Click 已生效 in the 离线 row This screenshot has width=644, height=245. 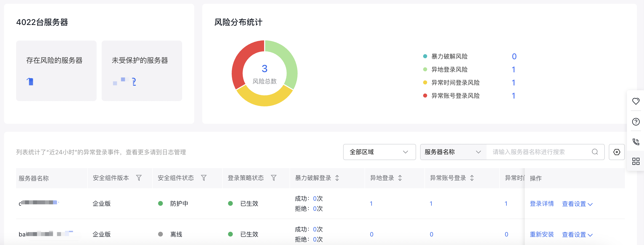pyautogui.click(x=249, y=234)
